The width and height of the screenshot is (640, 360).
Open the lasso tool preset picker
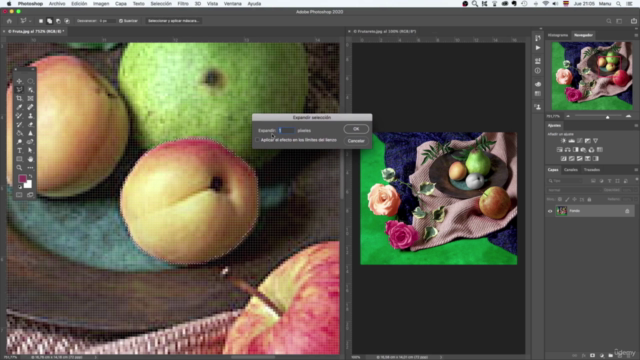(x=25, y=21)
